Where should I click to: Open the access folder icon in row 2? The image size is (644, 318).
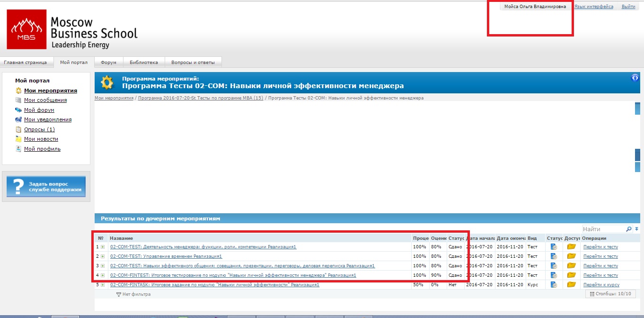[x=571, y=256]
